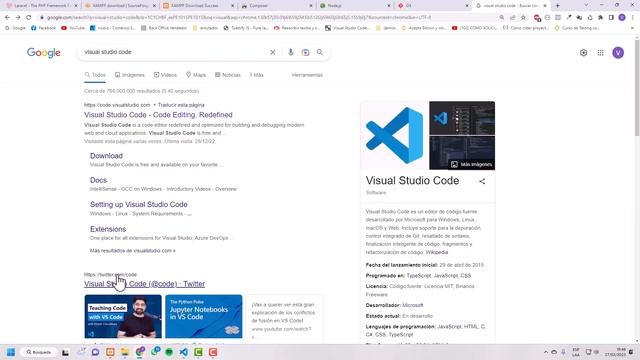Open the Docs sitelink

98,180
